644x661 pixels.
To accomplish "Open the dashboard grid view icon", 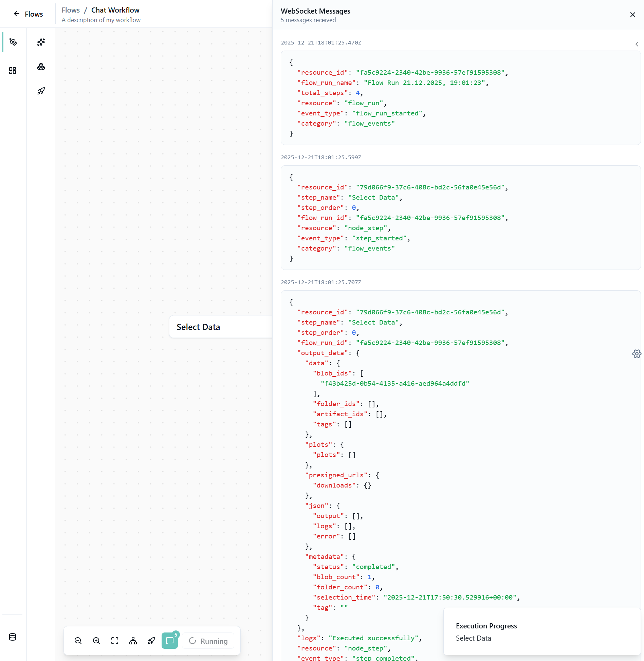I will [x=13, y=71].
